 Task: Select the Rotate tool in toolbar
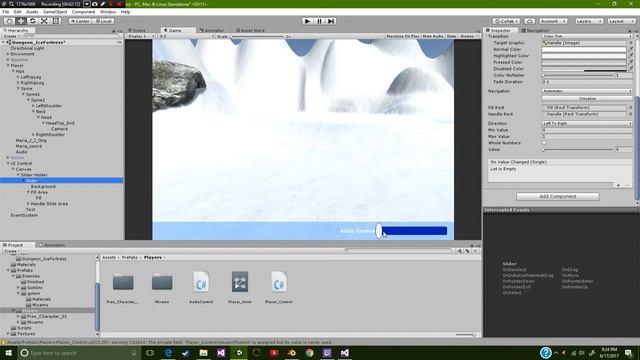point(33,21)
